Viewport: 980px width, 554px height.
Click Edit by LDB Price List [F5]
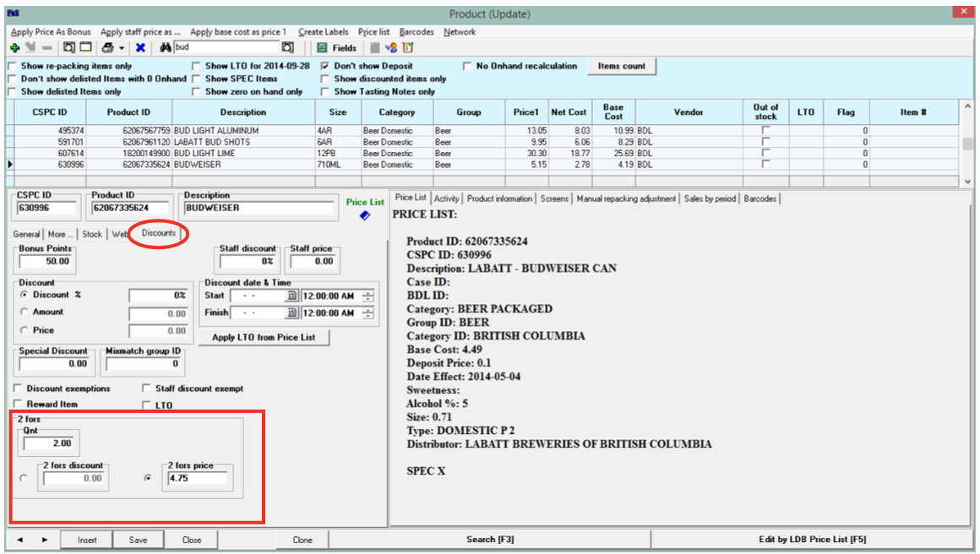pos(812,539)
